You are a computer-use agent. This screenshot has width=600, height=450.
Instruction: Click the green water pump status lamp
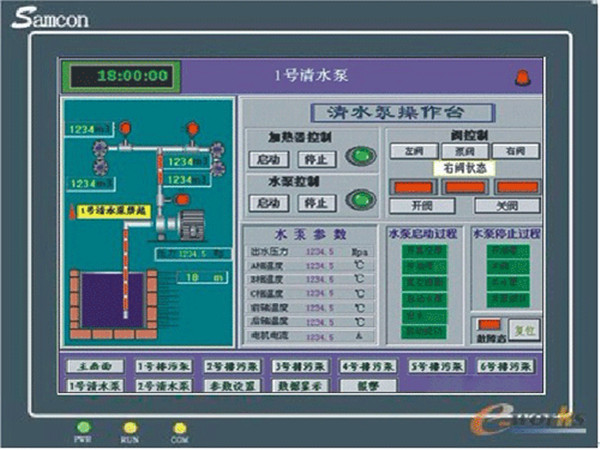click(357, 201)
